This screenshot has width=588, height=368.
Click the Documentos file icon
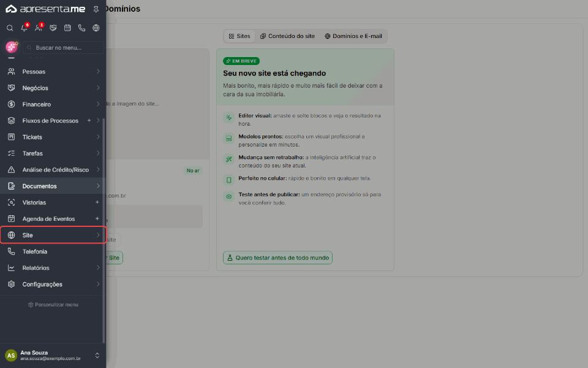(x=11, y=186)
